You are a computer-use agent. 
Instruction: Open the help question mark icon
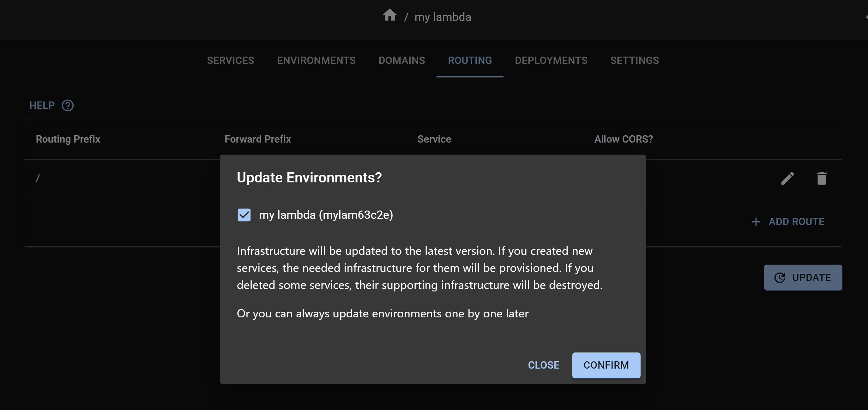click(x=68, y=106)
